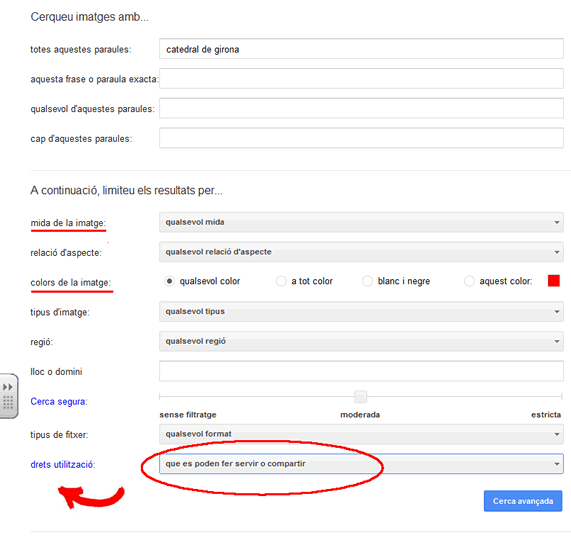
Task: Click the 'Cerca avançada' button
Action: pyautogui.click(x=523, y=501)
